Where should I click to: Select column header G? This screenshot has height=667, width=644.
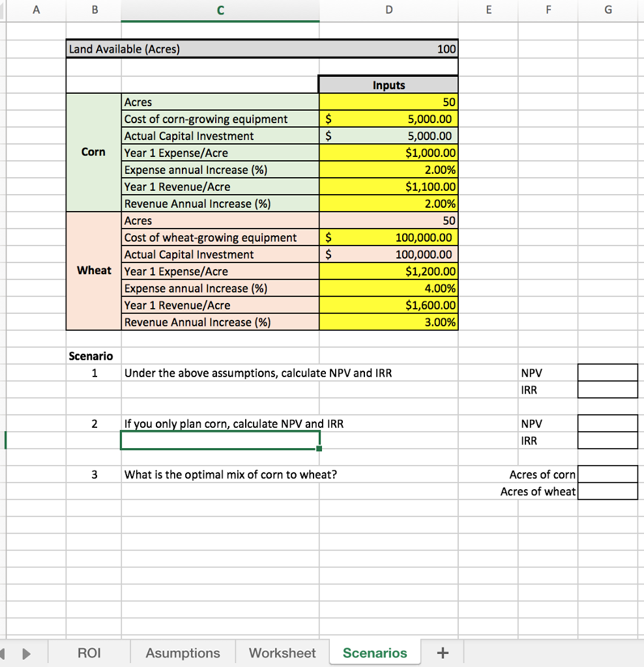[x=607, y=9]
